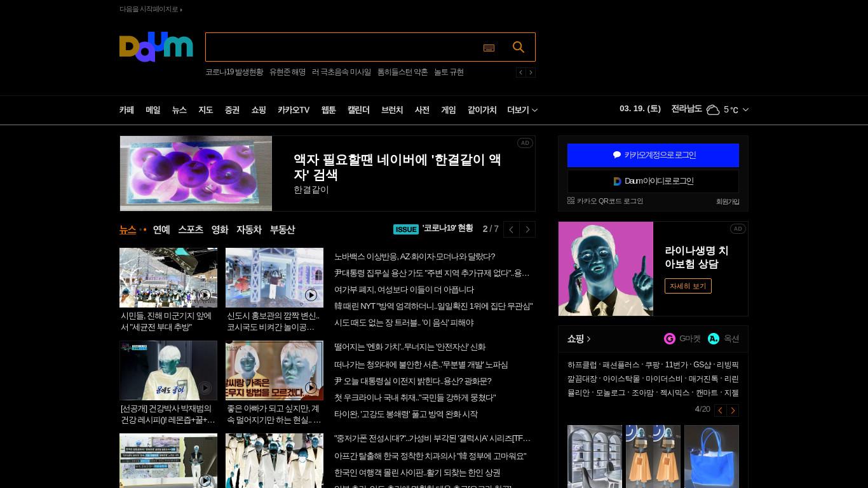
Task: Open the 증권 menu item
Action: pos(232,110)
